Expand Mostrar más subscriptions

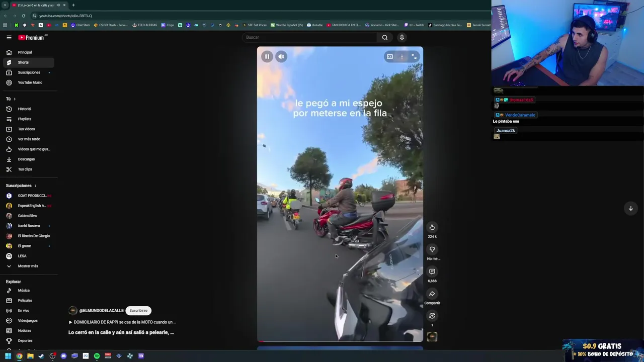tap(28, 266)
